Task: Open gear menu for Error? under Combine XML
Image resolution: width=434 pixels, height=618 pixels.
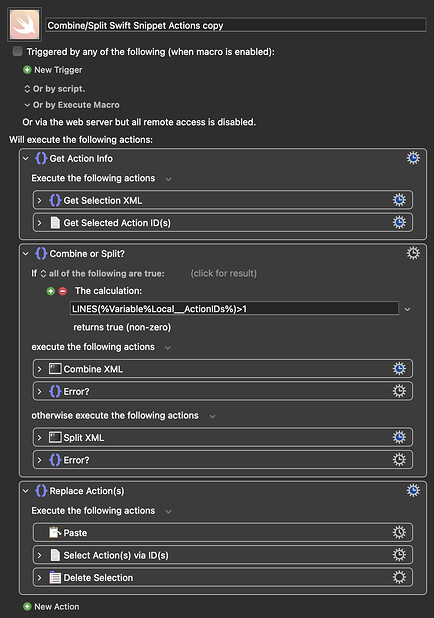Action: click(x=399, y=391)
